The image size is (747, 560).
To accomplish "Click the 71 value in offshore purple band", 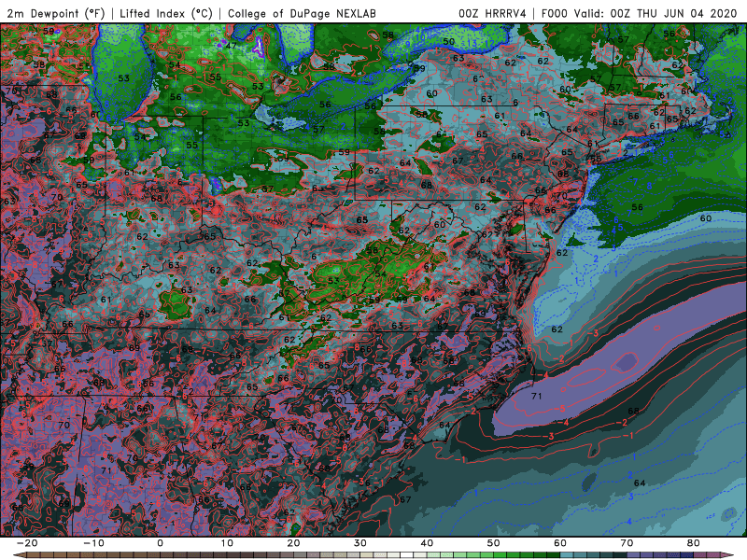I will [536, 396].
